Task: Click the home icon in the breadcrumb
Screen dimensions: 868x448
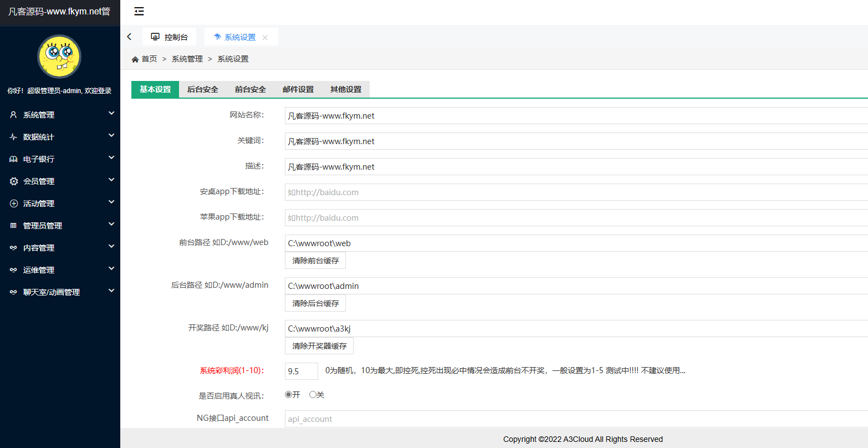Action: 135,58
